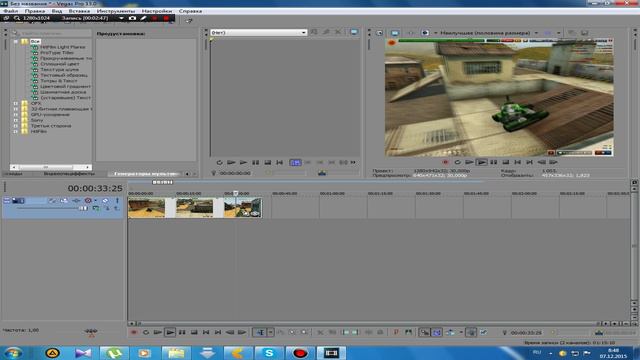Click preview Pause button
The width and height of the screenshot is (640, 360).
(493, 162)
